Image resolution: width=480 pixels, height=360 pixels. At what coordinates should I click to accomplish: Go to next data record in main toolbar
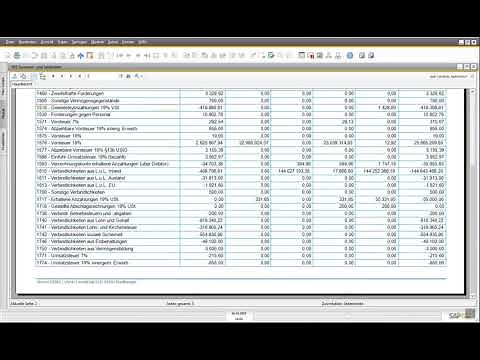click(x=138, y=55)
